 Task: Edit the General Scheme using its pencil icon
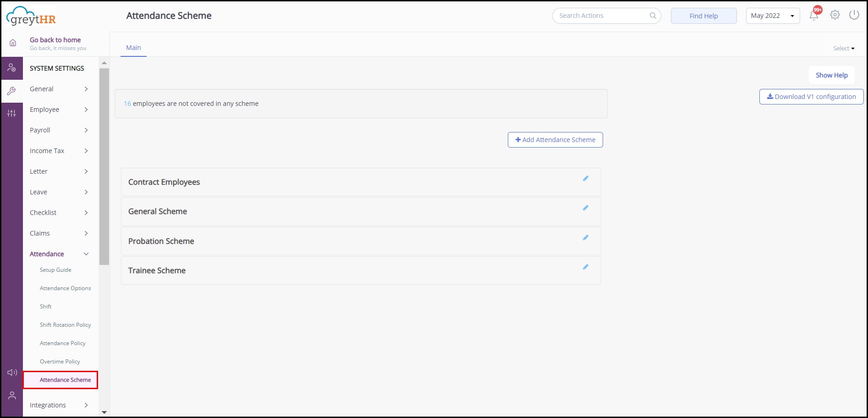(x=586, y=208)
